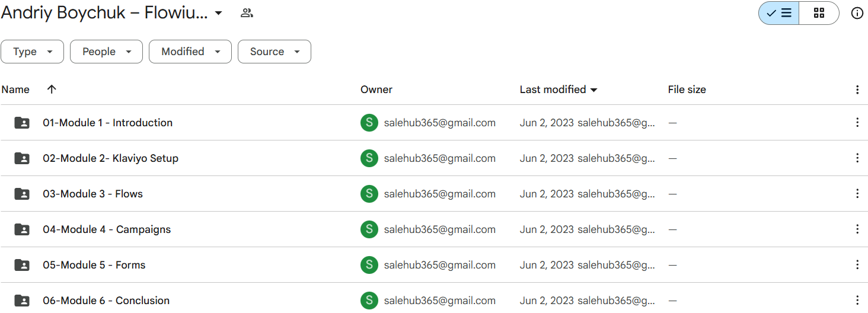
Task: Open the Source filter dropdown
Action: point(274,52)
